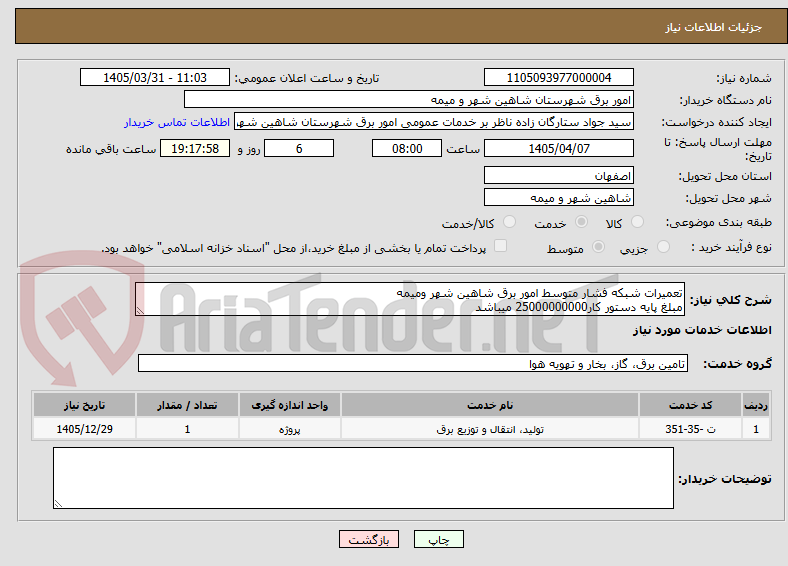Click the resize handle of buyer notes textarea
788x566 pixels.
(x=58, y=504)
